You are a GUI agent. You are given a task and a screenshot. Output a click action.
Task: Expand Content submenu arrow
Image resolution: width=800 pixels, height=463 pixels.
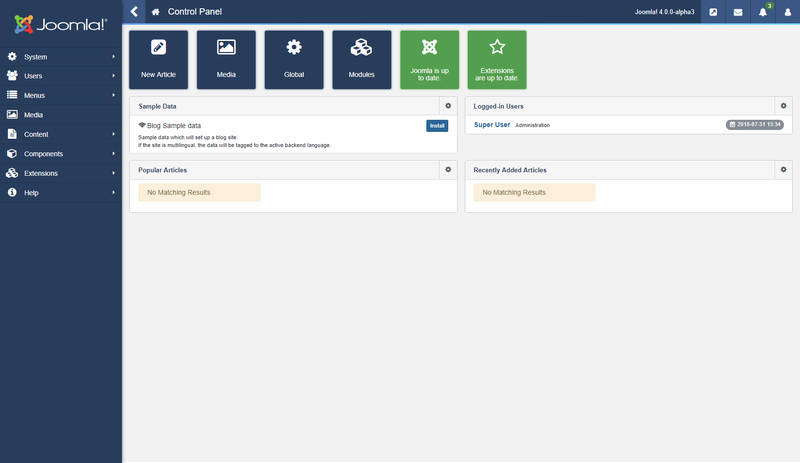pos(113,134)
